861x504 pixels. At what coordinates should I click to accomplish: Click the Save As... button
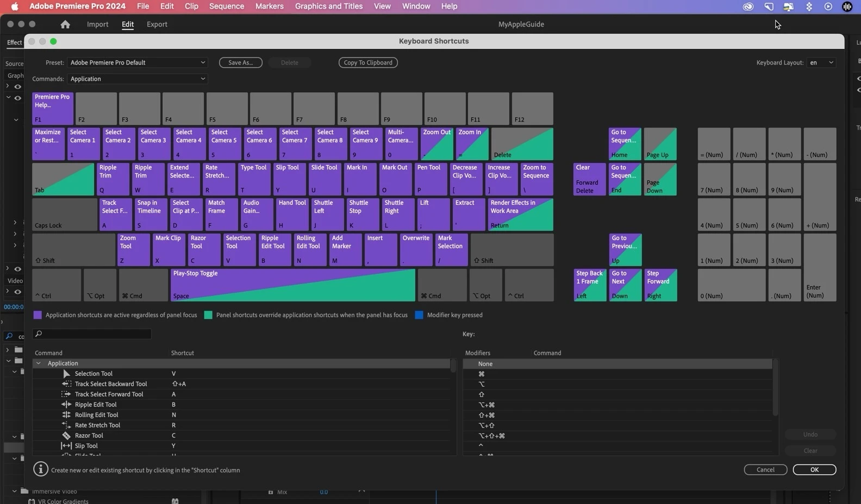pyautogui.click(x=241, y=62)
